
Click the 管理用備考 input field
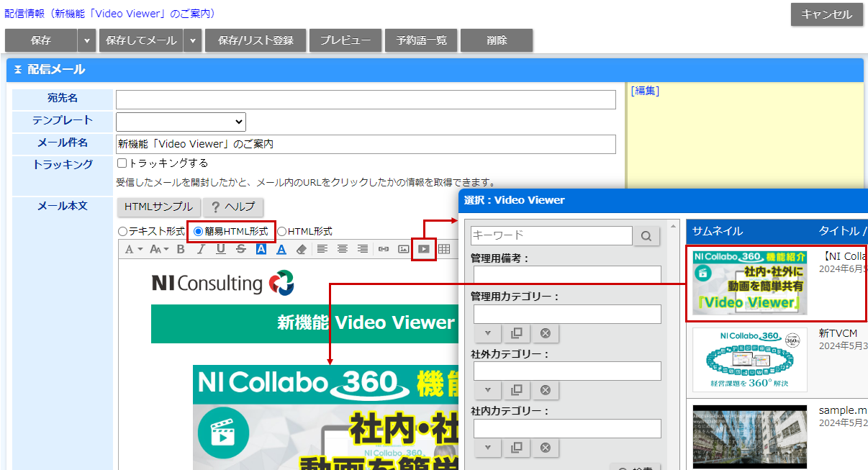[567, 275]
